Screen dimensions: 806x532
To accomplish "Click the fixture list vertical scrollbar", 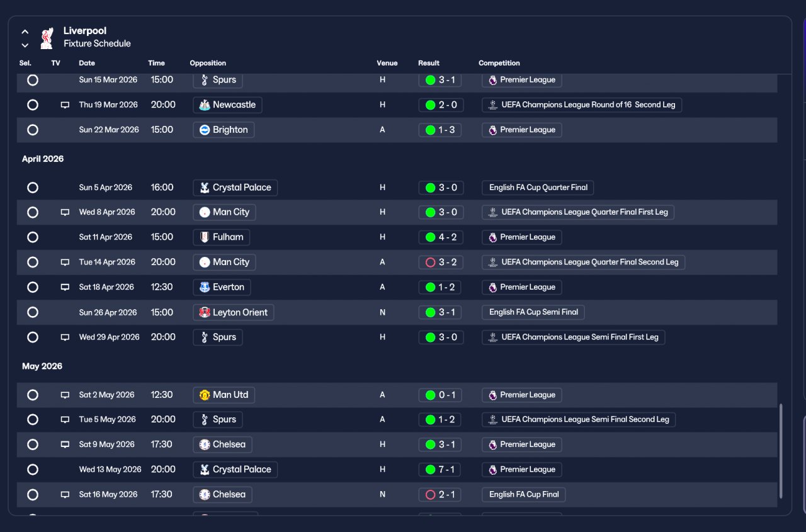I will (781, 451).
